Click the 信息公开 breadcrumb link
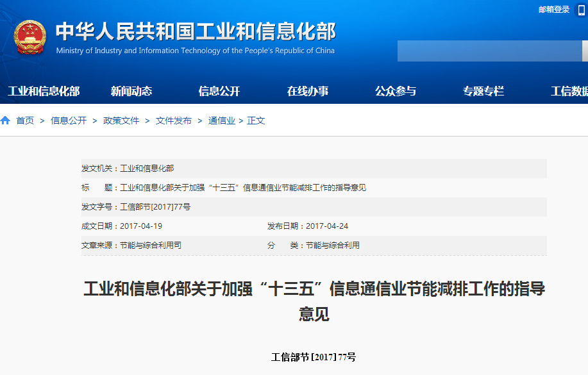Image resolution: width=588 pixels, height=375 pixels. pos(69,121)
